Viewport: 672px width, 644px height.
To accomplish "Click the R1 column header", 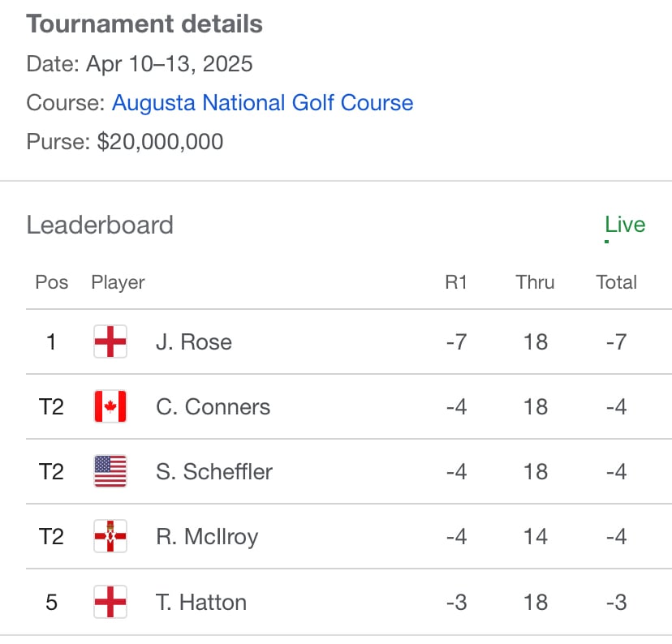I will tap(456, 282).
